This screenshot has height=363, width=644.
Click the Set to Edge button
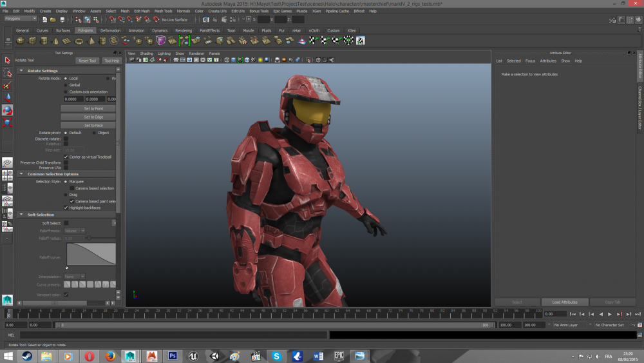tap(88, 117)
